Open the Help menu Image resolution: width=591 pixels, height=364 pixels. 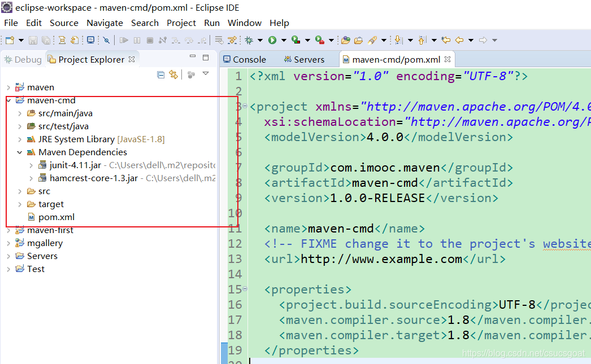[279, 23]
